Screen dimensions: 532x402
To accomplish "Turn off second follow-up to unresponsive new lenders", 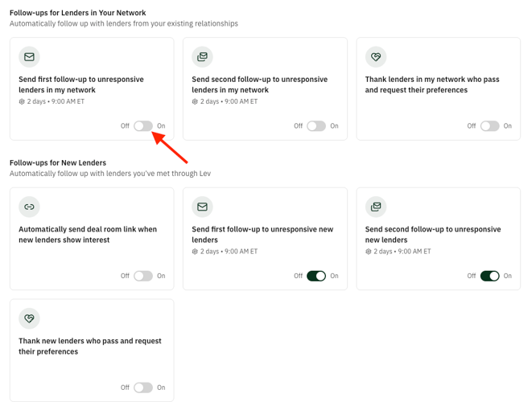I will [489, 276].
